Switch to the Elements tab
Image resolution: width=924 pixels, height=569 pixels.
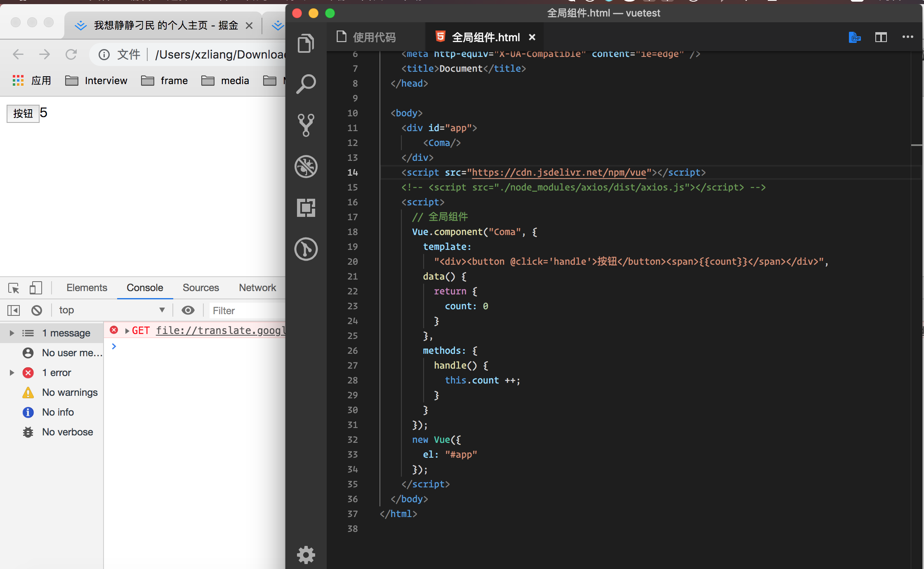pyautogui.click(x=87, y=288)
